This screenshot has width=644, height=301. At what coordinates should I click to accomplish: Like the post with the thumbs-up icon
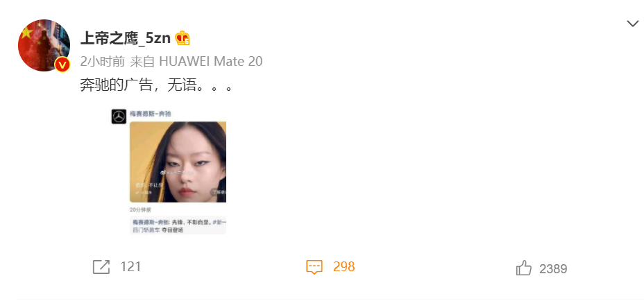click(524, 268)
